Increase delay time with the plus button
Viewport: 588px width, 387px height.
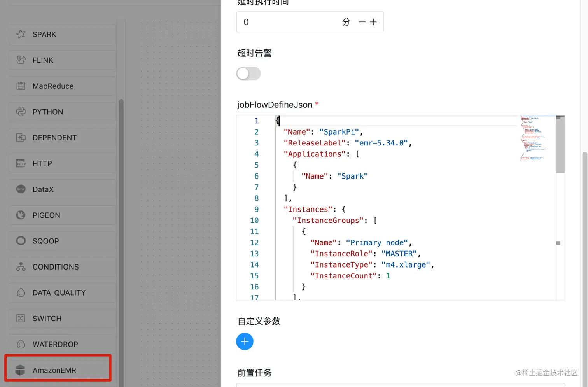pyautogui.click(x=373, y=22)
